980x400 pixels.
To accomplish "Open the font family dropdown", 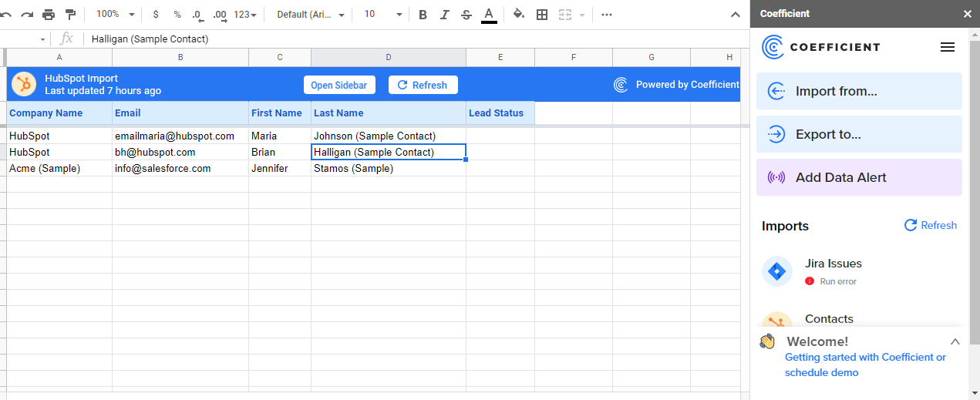I will click(x=311, y=15).
